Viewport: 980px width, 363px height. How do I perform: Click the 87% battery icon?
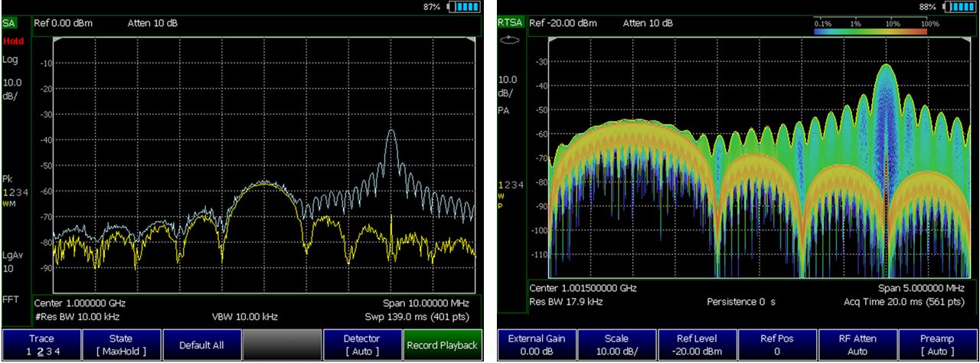465,7
